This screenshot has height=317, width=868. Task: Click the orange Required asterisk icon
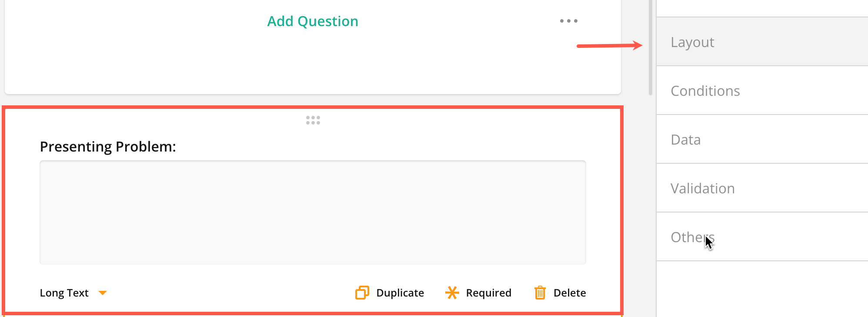point(452,293)
